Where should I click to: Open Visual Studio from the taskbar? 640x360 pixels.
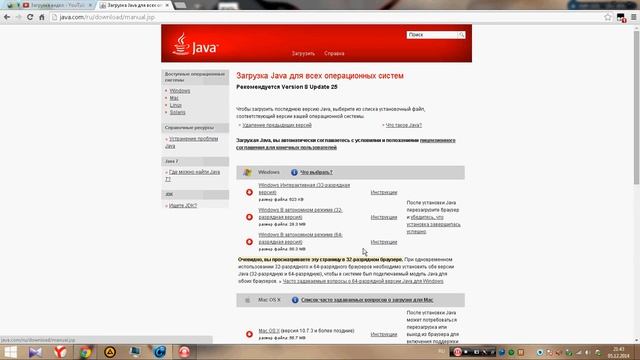pyautogui.click(x=35, y=352)
